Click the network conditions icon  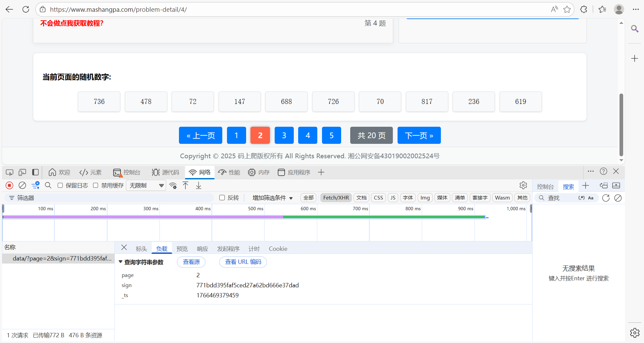click(173, 185)
